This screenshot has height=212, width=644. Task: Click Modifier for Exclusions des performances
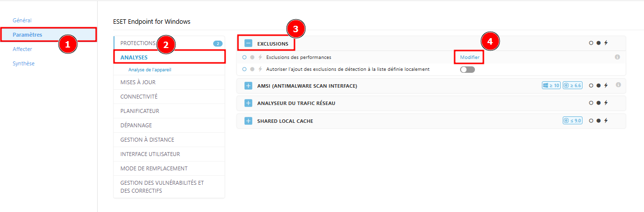pos(469,57)
